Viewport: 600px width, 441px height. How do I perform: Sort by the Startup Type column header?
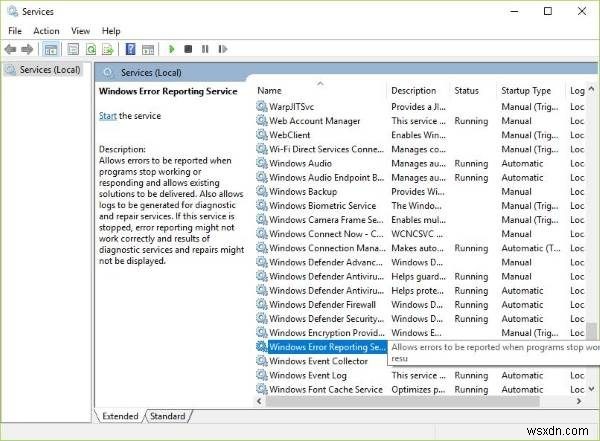tap(531, 91)
